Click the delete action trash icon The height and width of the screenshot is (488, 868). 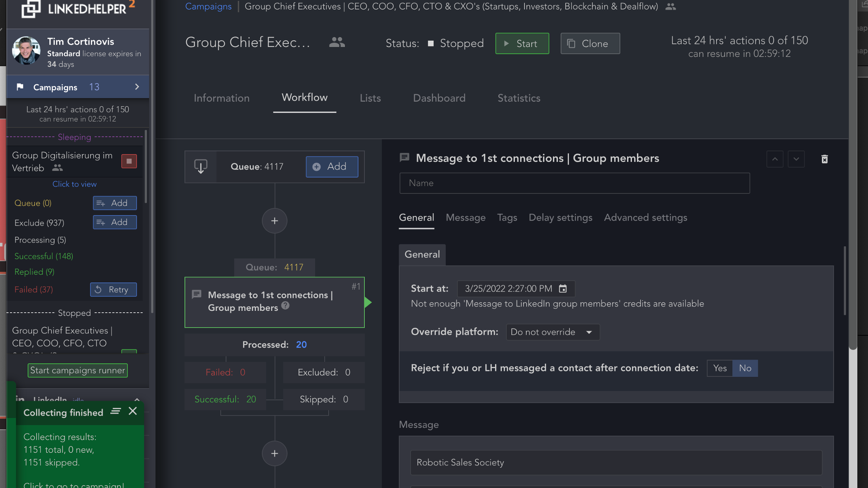click(x=825, y=159)
